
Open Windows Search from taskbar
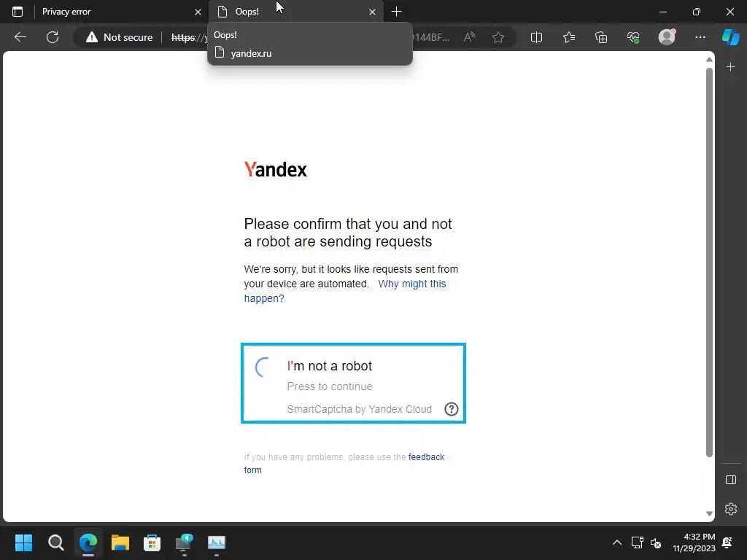pyautogui.click(x=55, y=542)
